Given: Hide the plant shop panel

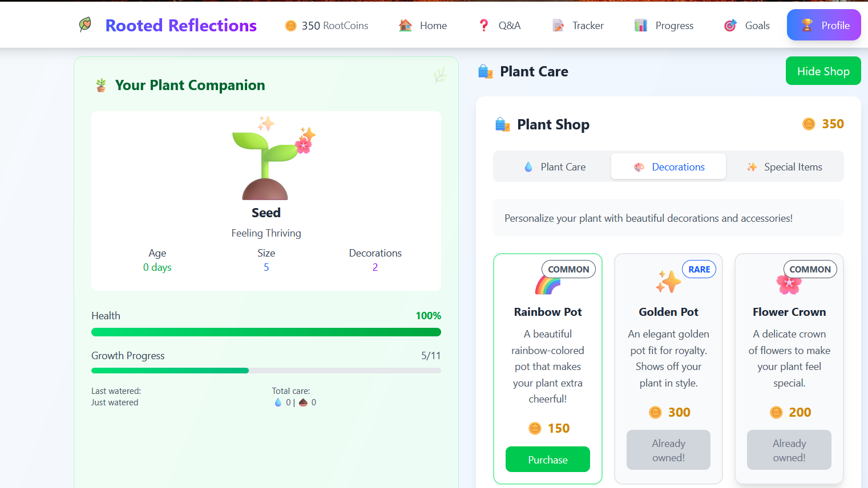Looking at the screenshot, I should click(823, 71).
